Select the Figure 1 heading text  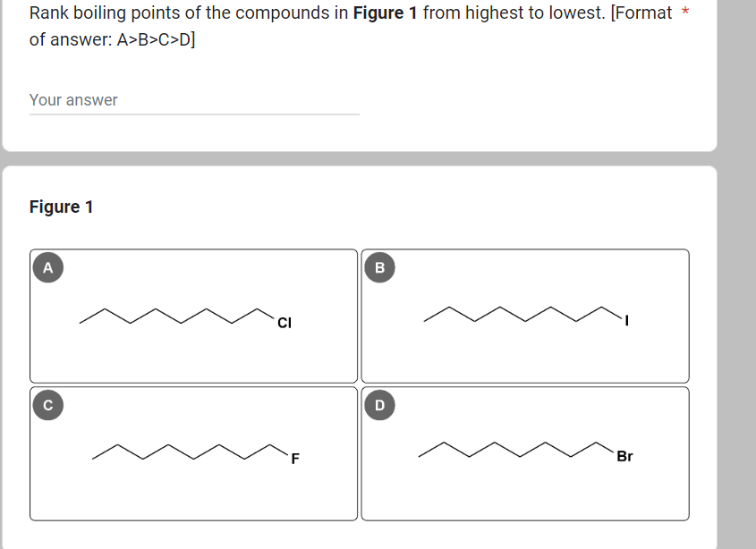coord(62,207)
